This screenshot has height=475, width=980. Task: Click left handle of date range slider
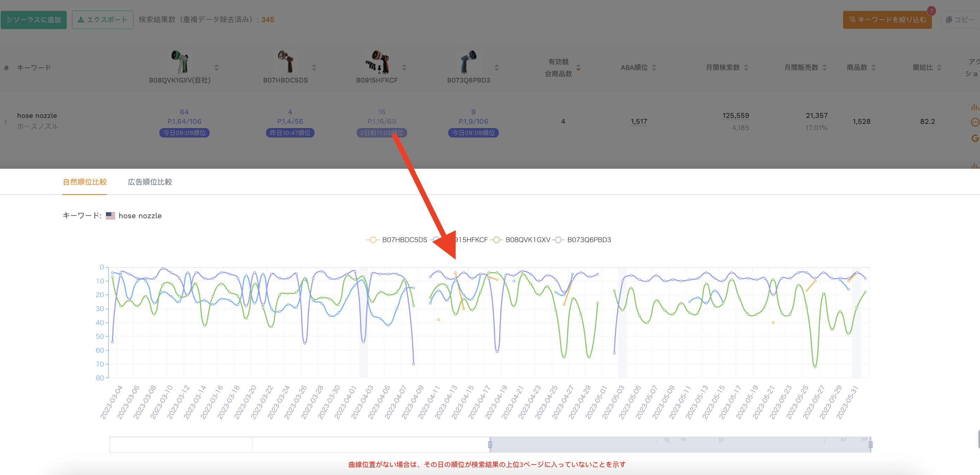[x=490, y=444]
